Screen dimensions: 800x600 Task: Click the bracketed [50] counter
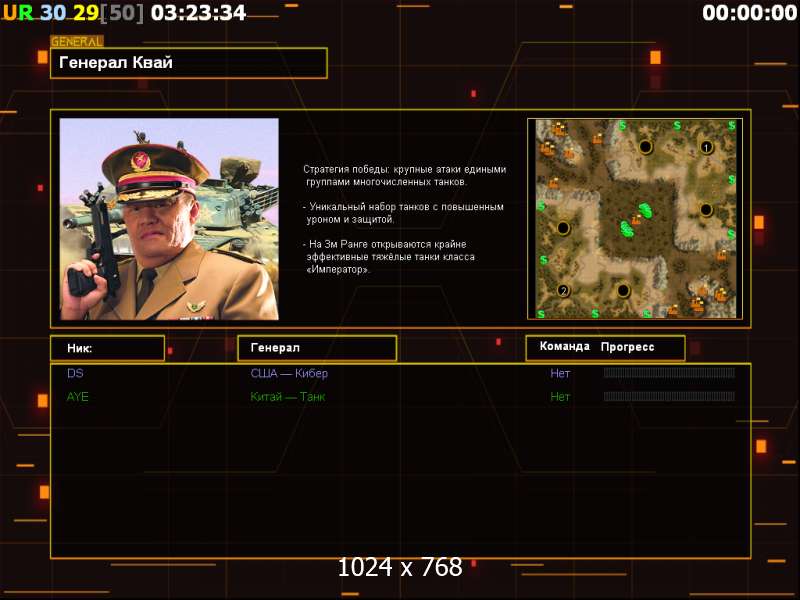point(121,13)
